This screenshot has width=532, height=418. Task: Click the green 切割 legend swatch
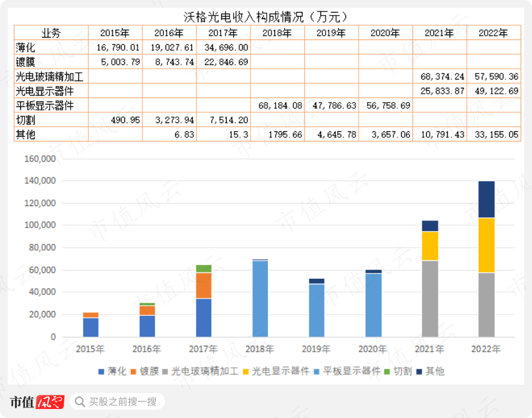pos(387,372)
